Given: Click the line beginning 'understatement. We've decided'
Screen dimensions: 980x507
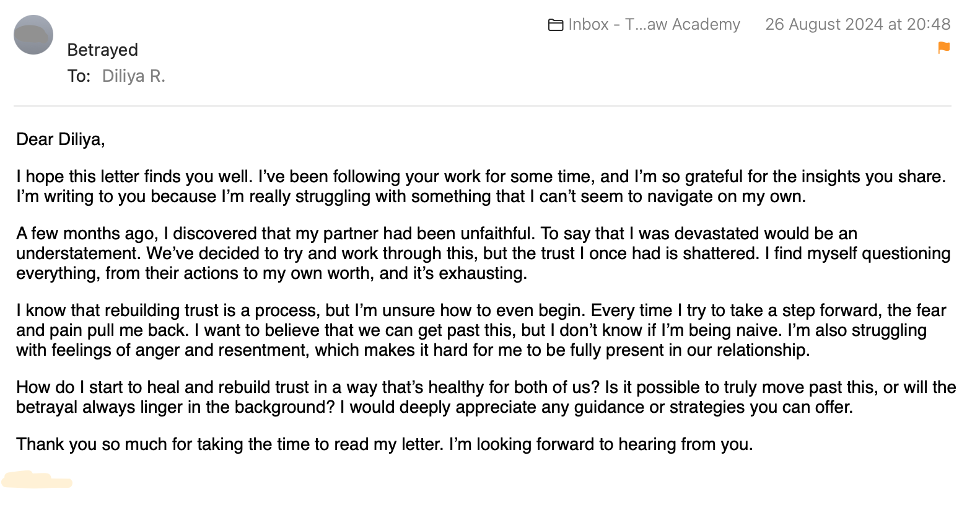Looking at the screenshot, I should [483, 254].
